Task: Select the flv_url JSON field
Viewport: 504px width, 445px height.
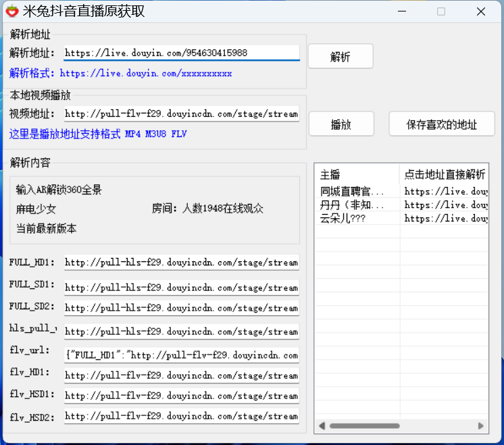Action: (x=182, y=355)
